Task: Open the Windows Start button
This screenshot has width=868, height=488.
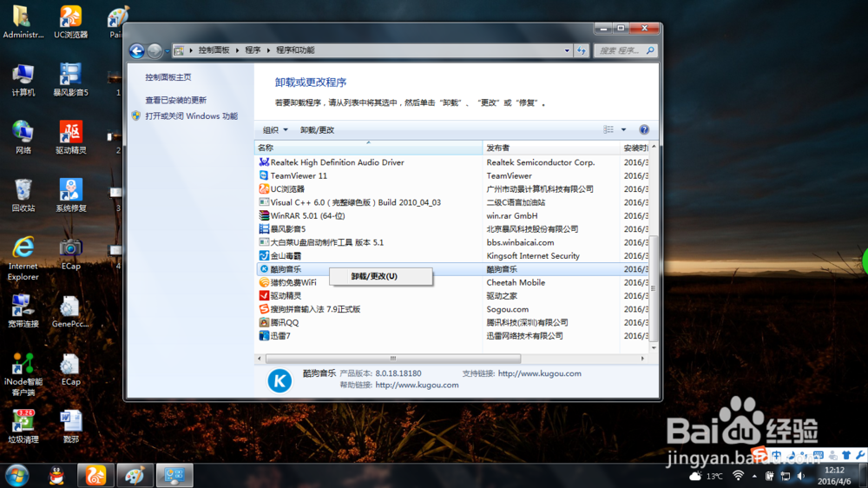Action: [x=17, y=476]
